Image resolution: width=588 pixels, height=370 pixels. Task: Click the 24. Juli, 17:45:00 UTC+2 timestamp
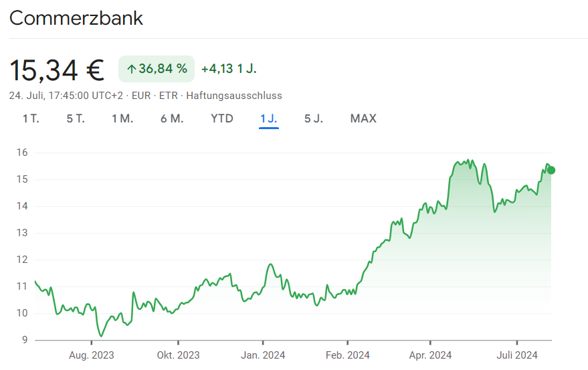pos(66,96)
